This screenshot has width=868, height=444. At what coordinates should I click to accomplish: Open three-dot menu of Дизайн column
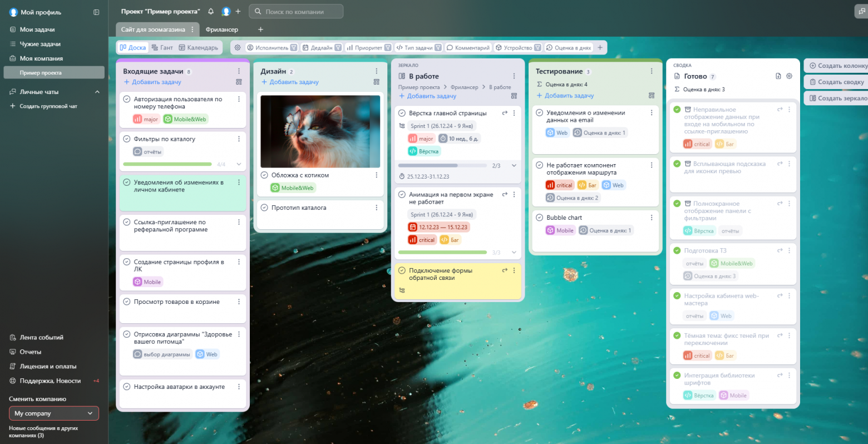[x=376, y=71]
